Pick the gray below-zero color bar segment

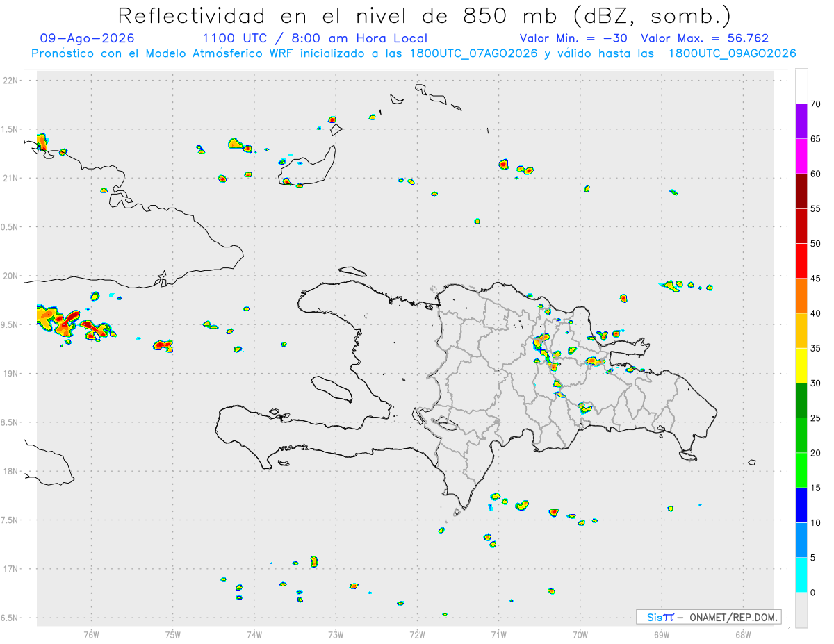[801, 610]
